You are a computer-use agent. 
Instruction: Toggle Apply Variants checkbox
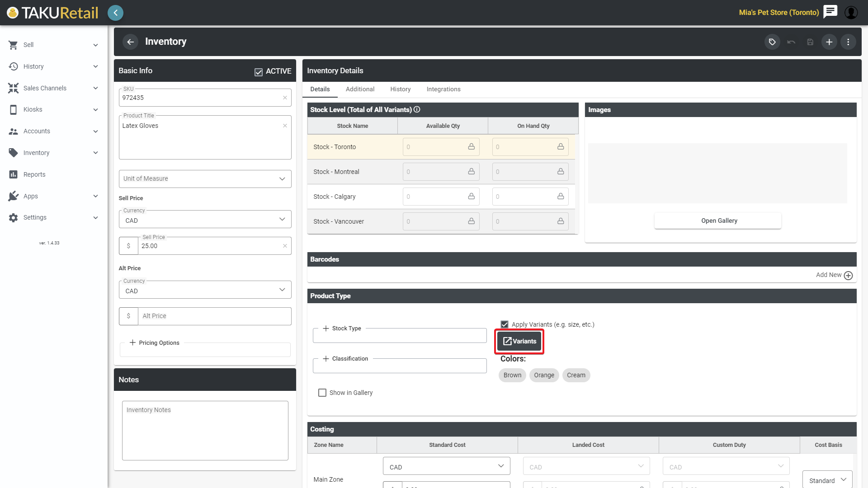tap(505, 324)
